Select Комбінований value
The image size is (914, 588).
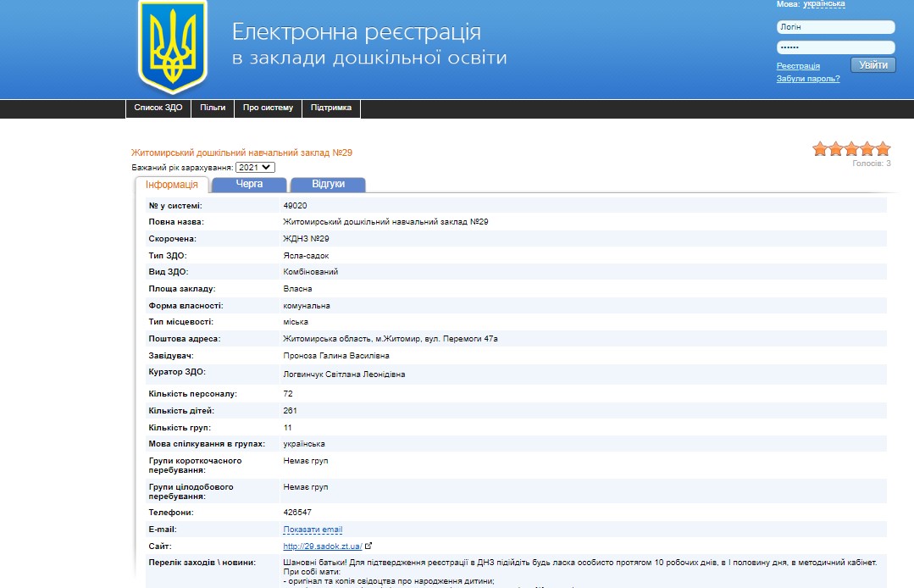click(311, 272)
